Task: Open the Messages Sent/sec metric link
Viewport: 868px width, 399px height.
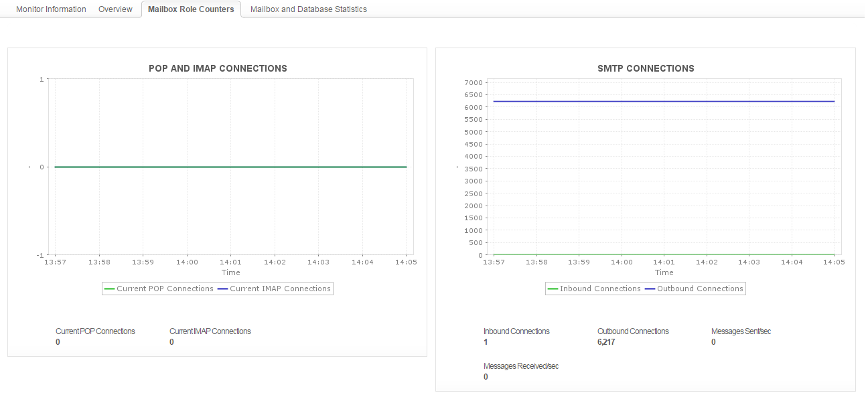Action: [x=741, y=331]
